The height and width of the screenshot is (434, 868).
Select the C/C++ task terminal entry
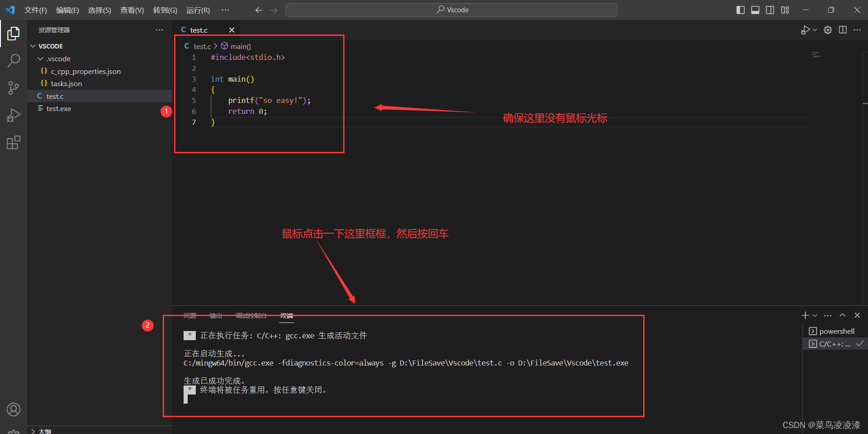pos(835,344)
